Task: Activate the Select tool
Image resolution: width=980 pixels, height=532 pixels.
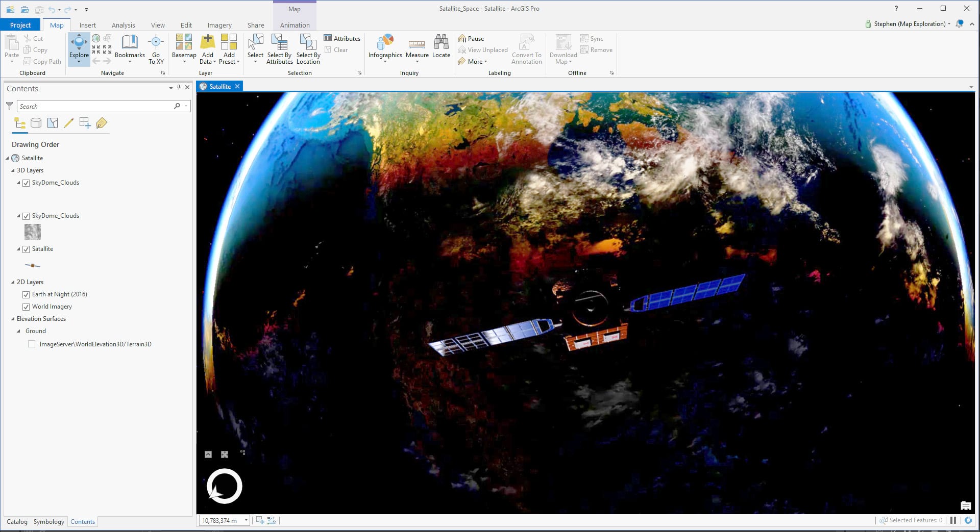Action: click(x=255, y=48)
